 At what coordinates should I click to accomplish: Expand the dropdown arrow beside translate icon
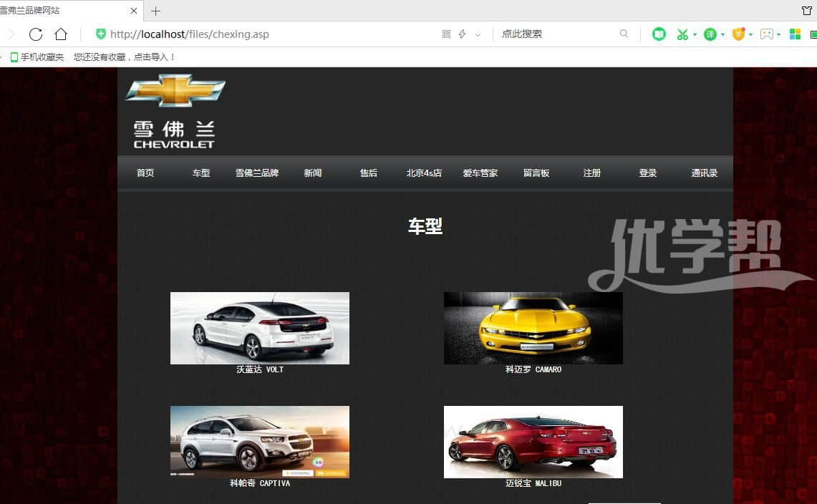coord(722,34)
